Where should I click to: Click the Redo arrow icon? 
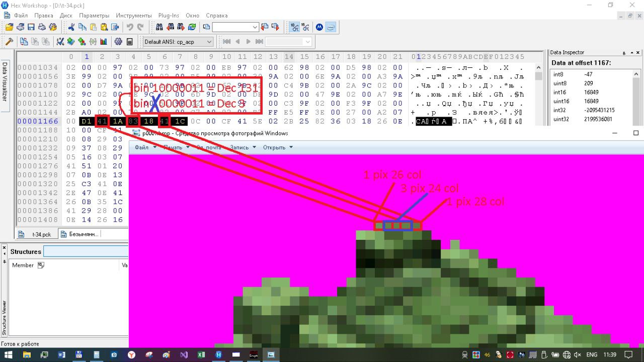click(140, 27)
